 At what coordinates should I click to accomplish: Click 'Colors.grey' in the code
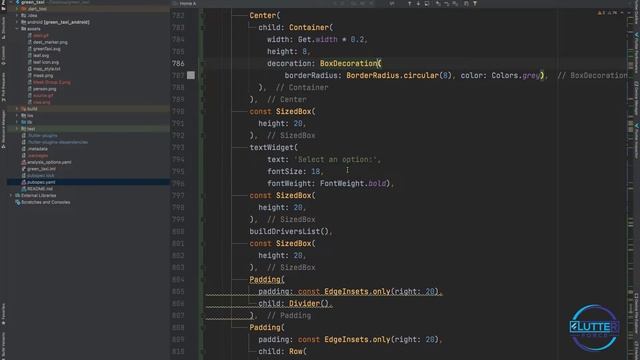point(516,76)
